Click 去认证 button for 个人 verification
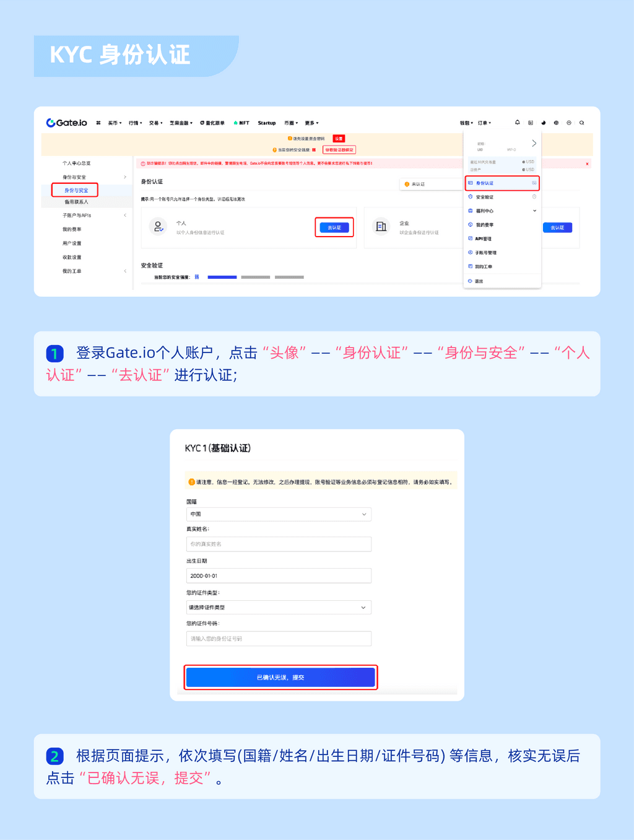The height and width of the screenshot is (840, 634). 334,227
